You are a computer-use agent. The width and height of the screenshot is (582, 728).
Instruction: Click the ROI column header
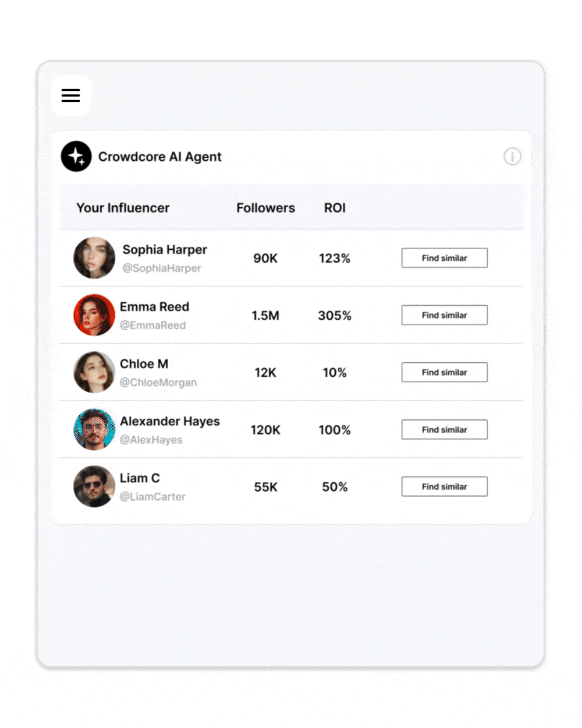pyautogui.click(x=335, y=208)
